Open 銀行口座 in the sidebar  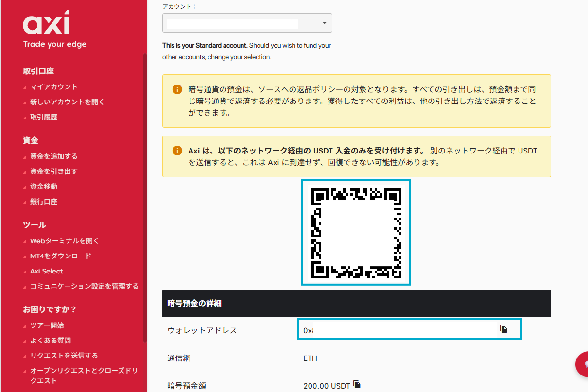click(44, 202)
